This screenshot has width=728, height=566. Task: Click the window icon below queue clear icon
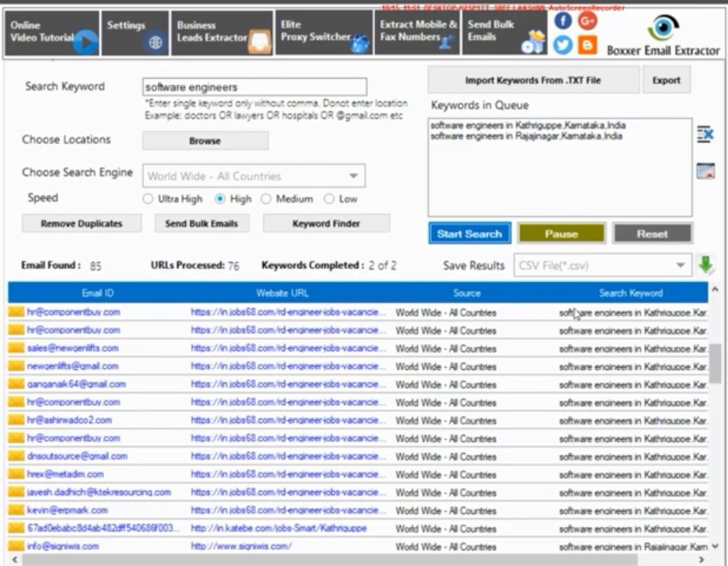point(705,171)
